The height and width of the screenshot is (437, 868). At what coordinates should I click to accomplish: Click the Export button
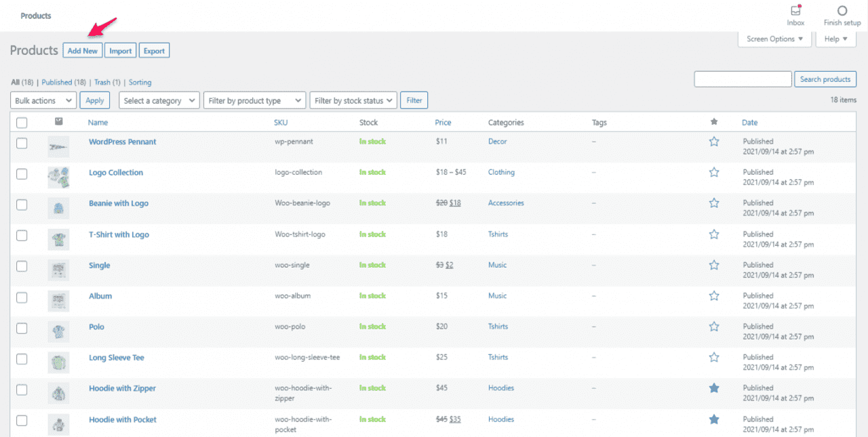tap(154, 51)
